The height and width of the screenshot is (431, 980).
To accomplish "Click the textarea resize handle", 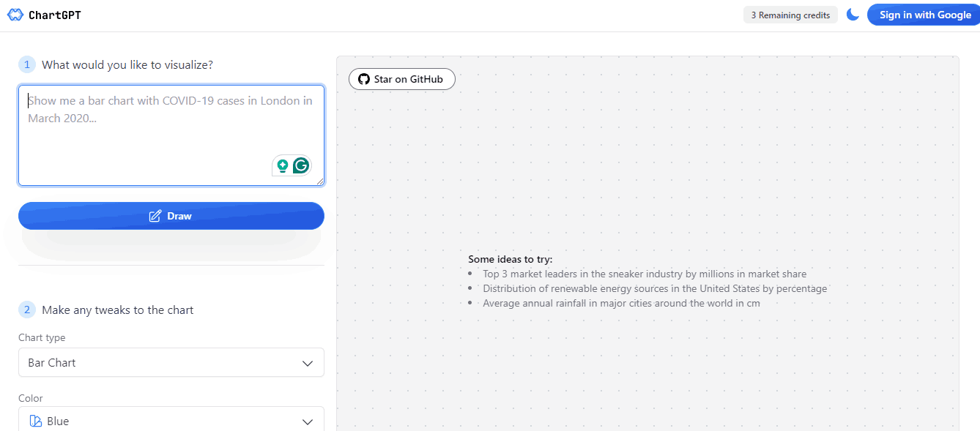I will click(320, 181).
